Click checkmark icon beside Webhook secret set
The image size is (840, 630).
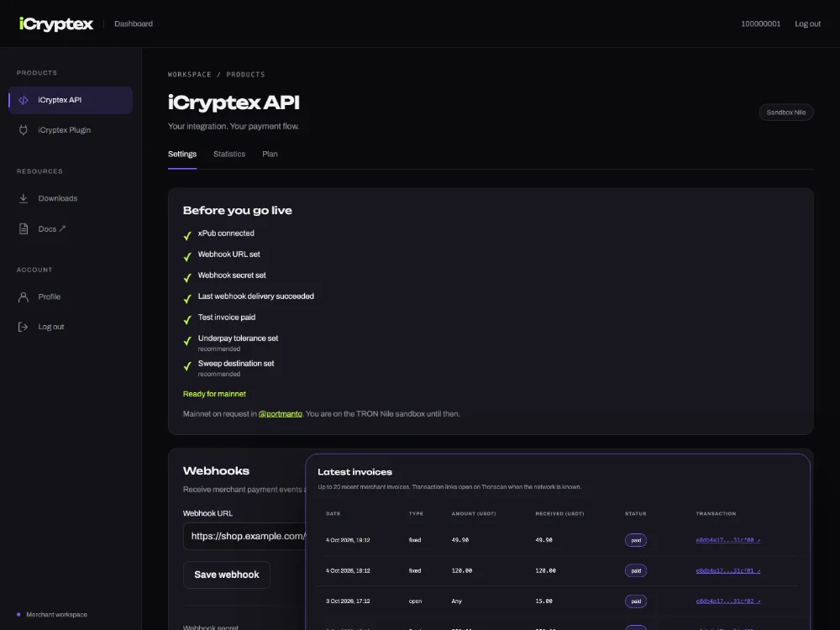(187, 277)
